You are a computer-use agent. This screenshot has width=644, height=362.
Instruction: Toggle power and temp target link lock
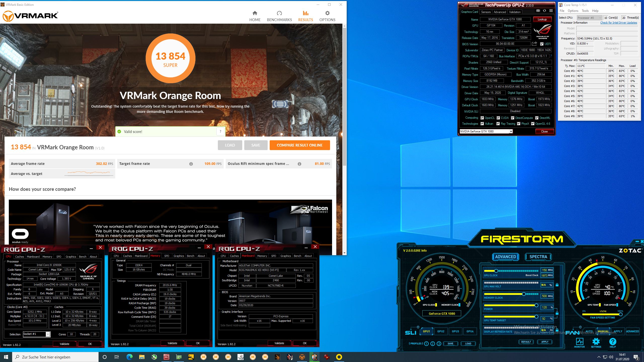coord(557,313)
